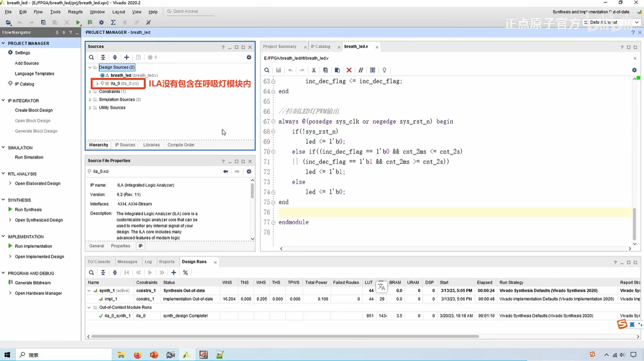Open Default Layout dropdown

[x=611, y=22]
